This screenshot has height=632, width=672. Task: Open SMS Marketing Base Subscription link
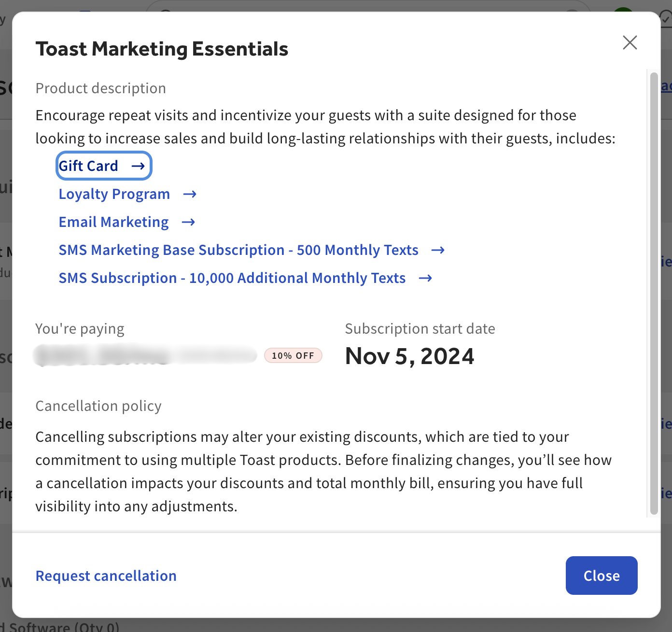(x=238, y=250)
